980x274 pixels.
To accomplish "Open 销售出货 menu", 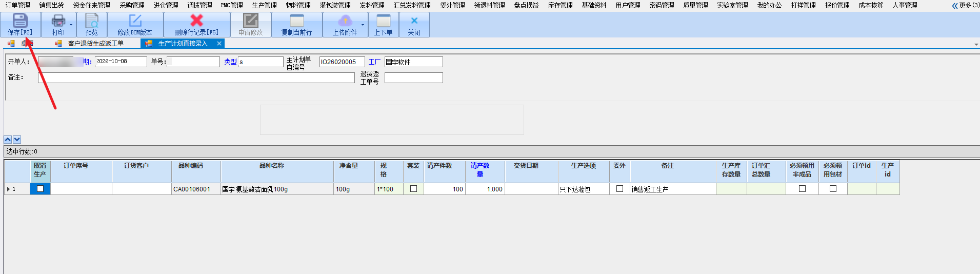I will [x=52, y=5].
